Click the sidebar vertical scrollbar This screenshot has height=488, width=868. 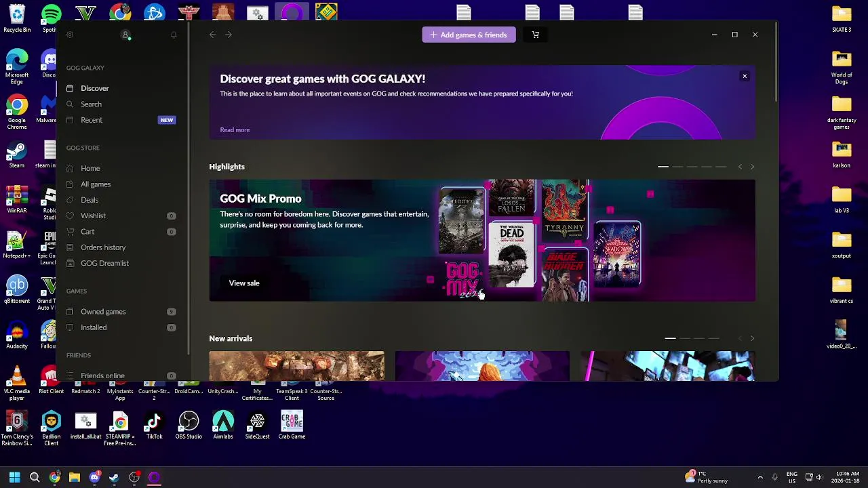189,190
